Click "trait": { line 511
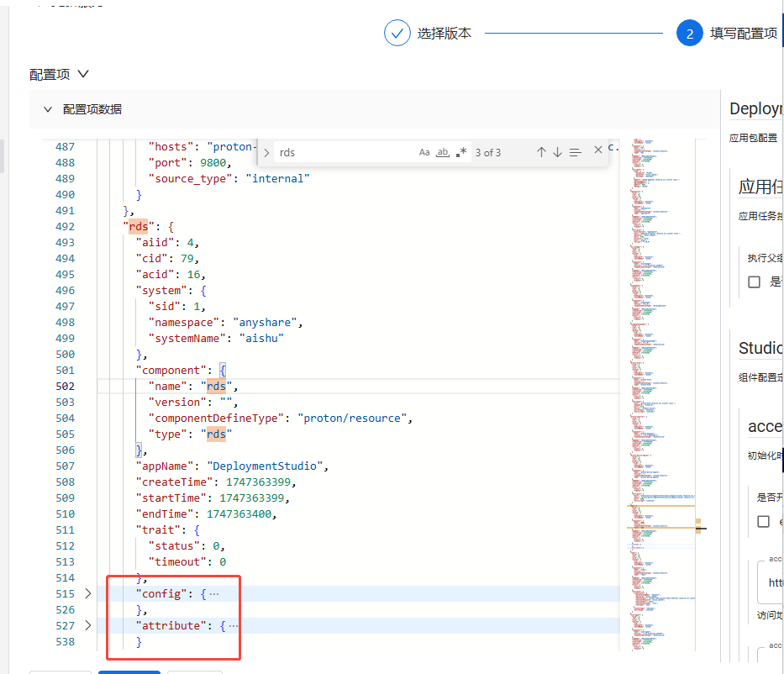The width and height of the screenshot is (784, 674). pyautogui.click(x=167, y=530)
